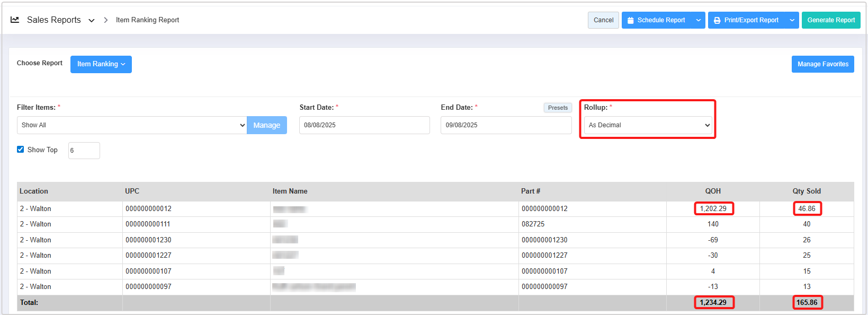The height and width of the screenshot is (315, 868).
Task: Click the Manage Favorites button
Action: [x=822, y=64]
